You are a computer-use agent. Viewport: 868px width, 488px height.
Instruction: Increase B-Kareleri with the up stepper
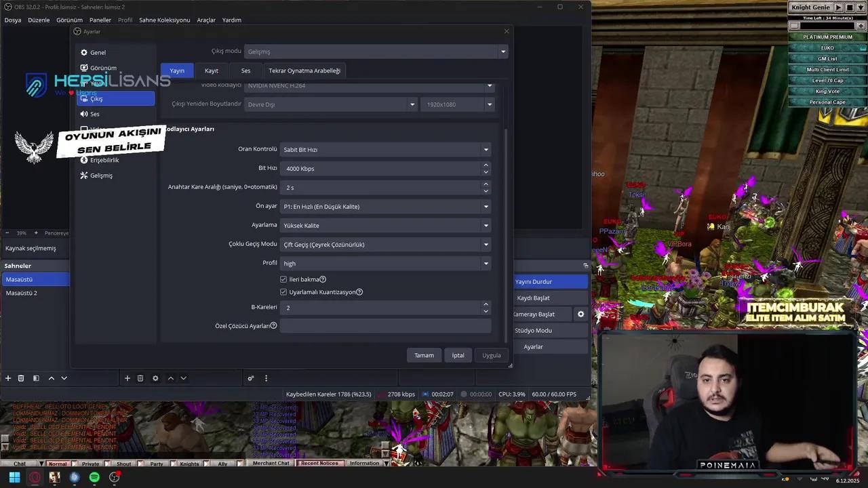(486, 304)
